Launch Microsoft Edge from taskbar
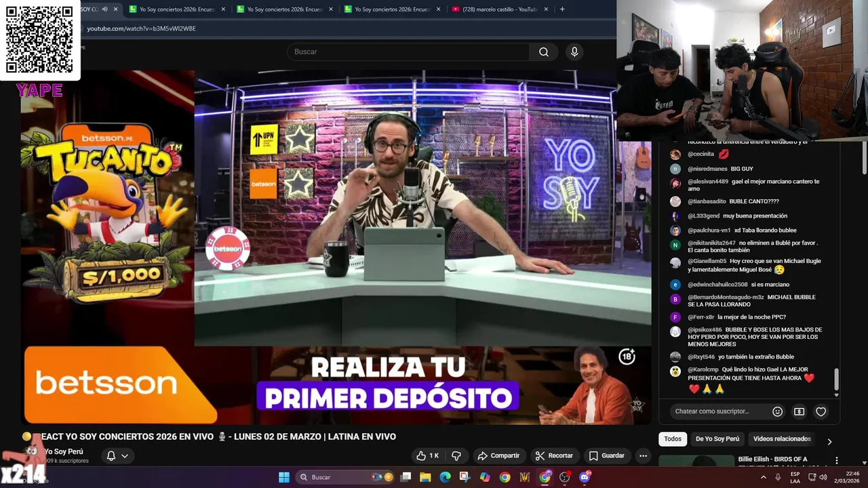This screenshot has width=868, height=488. click(x=445, y=477)
